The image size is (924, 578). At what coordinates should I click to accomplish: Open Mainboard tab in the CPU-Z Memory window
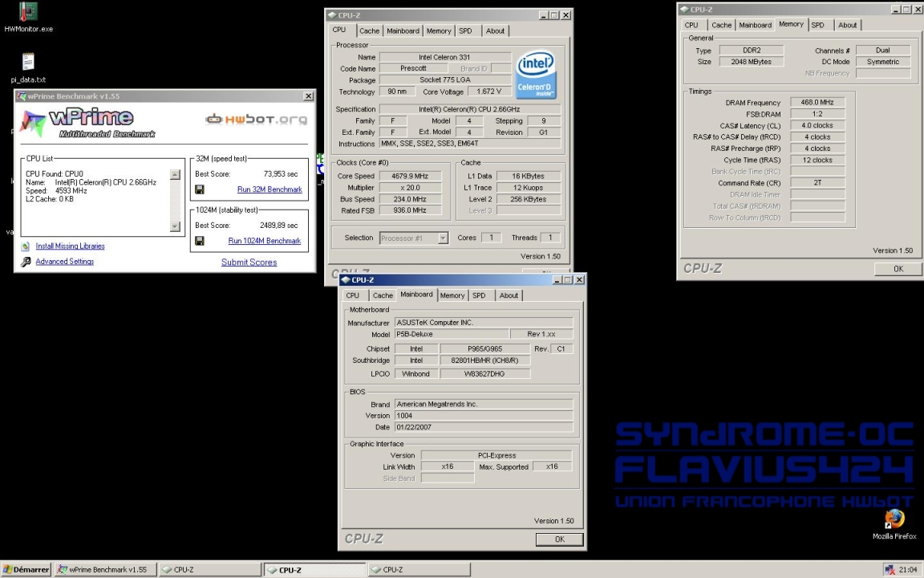[755, 25]
